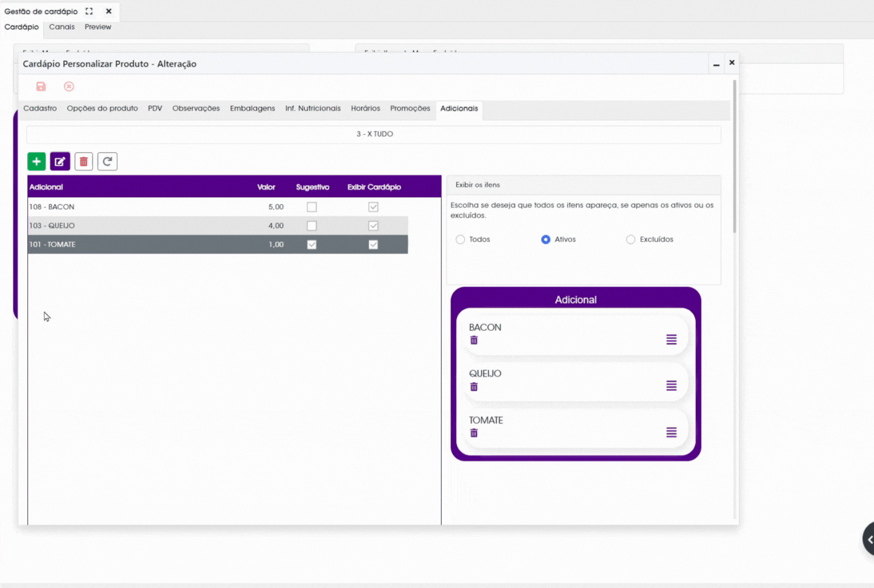Screen dimensions: 874x588
Task: Click the BACON card label
Action: click(485, 328)
